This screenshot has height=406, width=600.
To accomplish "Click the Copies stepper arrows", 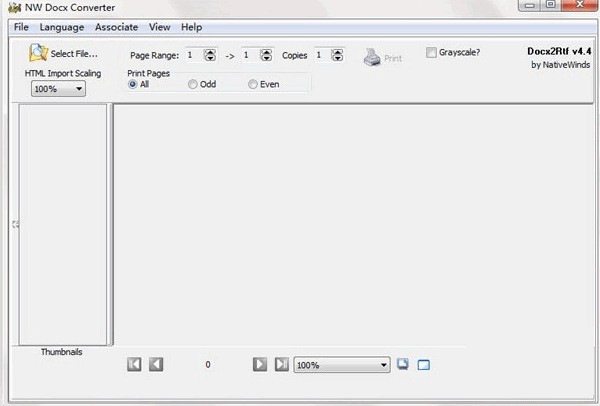I will (337, 55).
